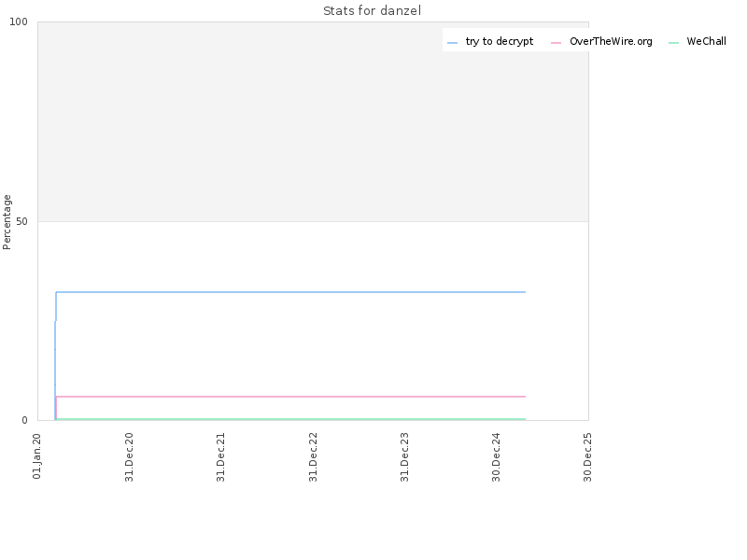Image resolution: width=747 pixels, height=560 pixels.
Task: Click the 31.Dec.21 x-axis label
Action: point(220,457)
